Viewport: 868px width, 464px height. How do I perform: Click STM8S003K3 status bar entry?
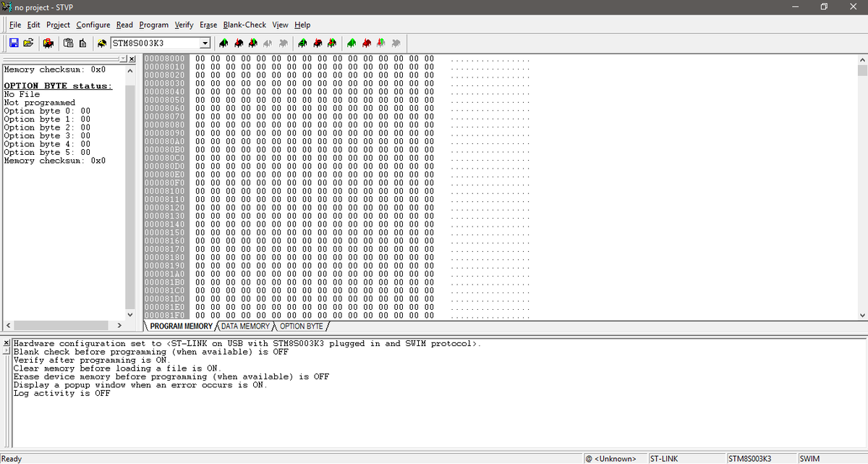[760, 458]
